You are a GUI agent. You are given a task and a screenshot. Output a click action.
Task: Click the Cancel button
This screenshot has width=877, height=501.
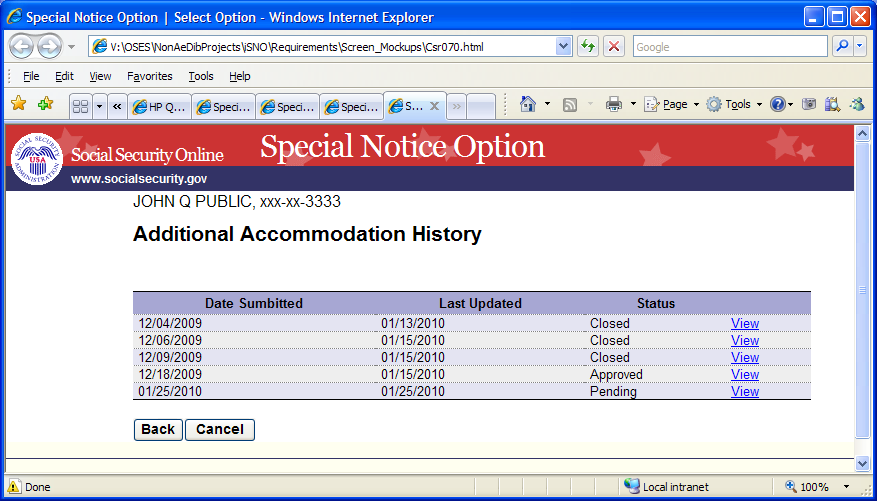coord(220,429)
